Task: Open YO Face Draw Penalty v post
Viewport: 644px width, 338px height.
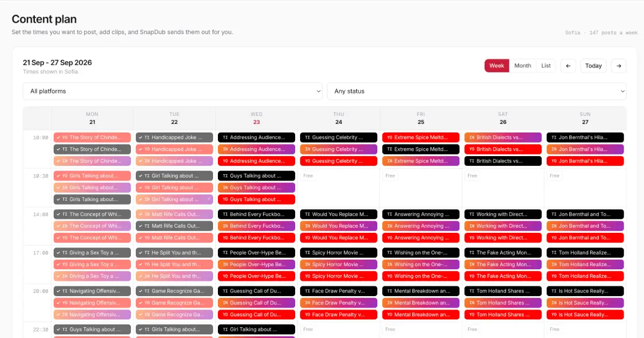Action: [x=339, y=315]
